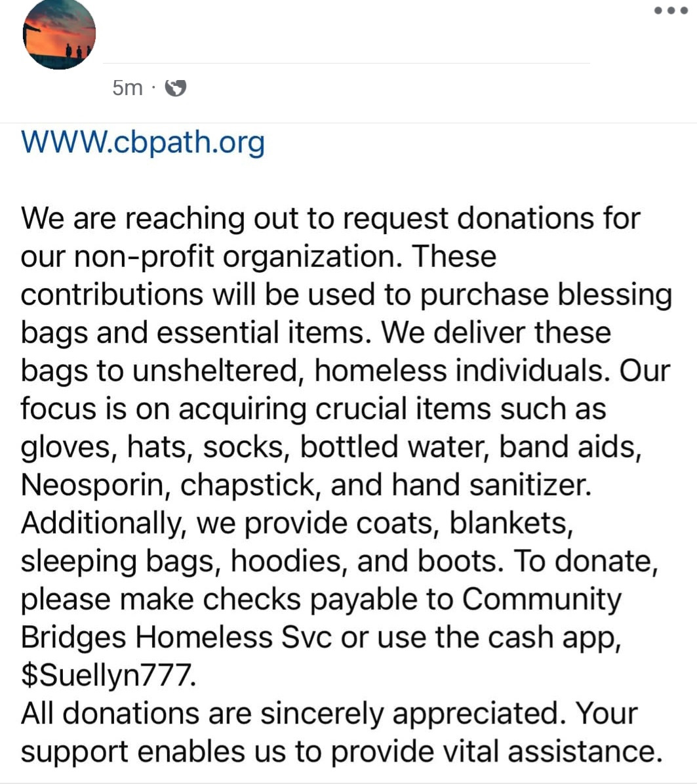Click the "$Suellyn777" cash app tag
This screenshot has height=784, width=697.
click(x=108, y=676)
